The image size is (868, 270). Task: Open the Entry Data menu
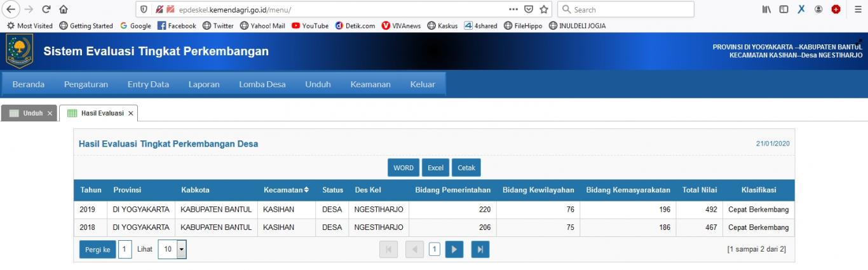point(148,84)
